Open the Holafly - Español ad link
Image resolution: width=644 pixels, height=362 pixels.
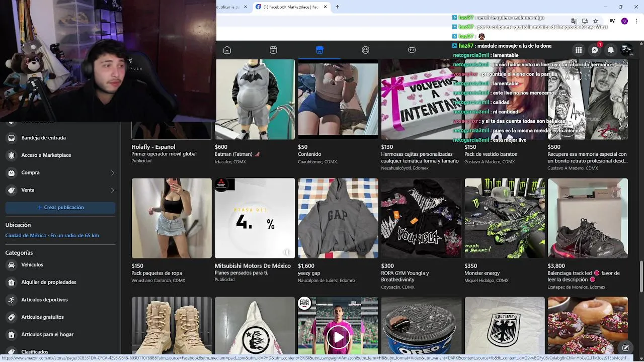point(153,147)
